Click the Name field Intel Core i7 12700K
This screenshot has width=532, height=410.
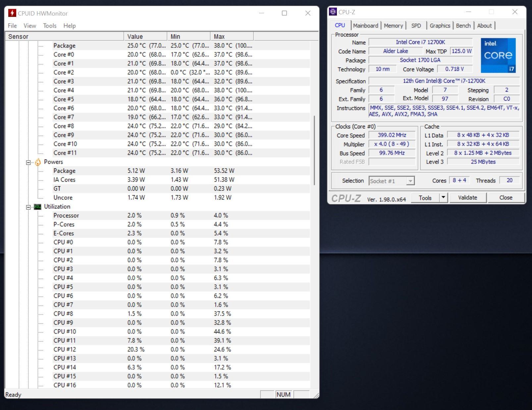pos(420,42)
